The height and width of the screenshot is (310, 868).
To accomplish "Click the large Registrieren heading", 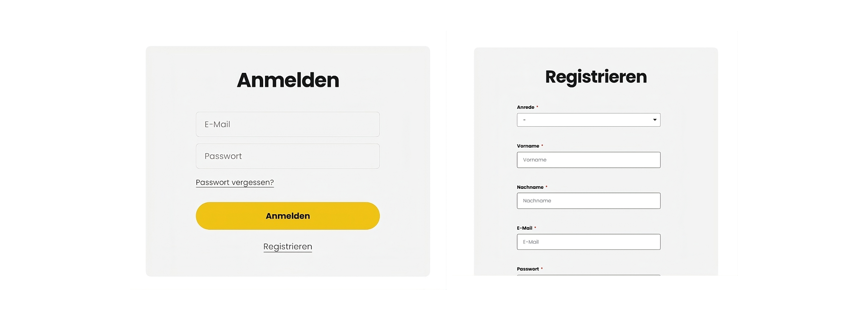I will click(596, 77).
